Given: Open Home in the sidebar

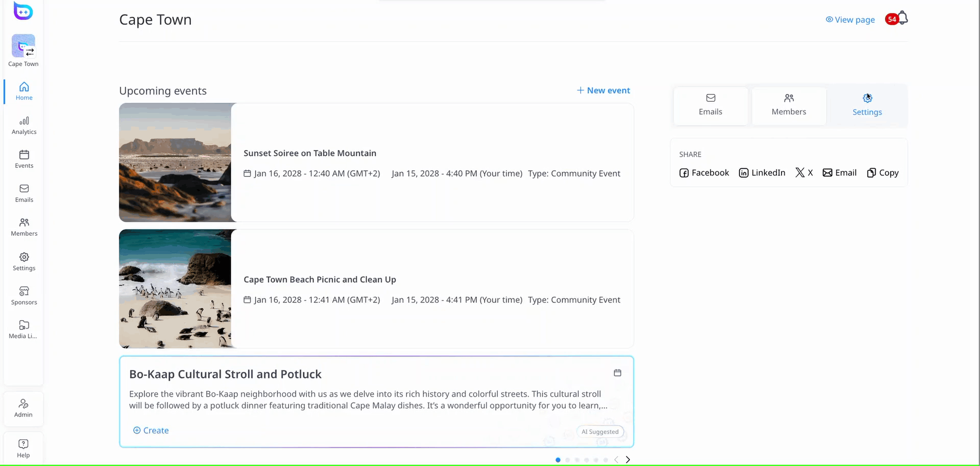Looking at the screenshot, I should coord(24,91).
